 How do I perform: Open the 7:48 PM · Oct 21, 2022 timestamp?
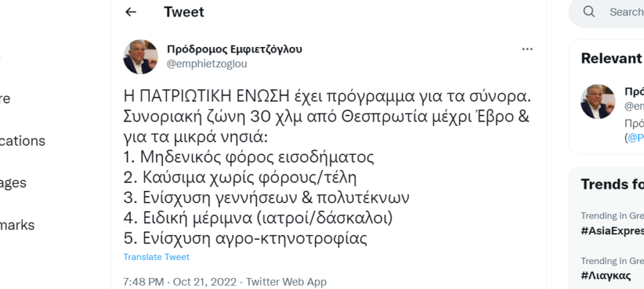coord(180,282)
